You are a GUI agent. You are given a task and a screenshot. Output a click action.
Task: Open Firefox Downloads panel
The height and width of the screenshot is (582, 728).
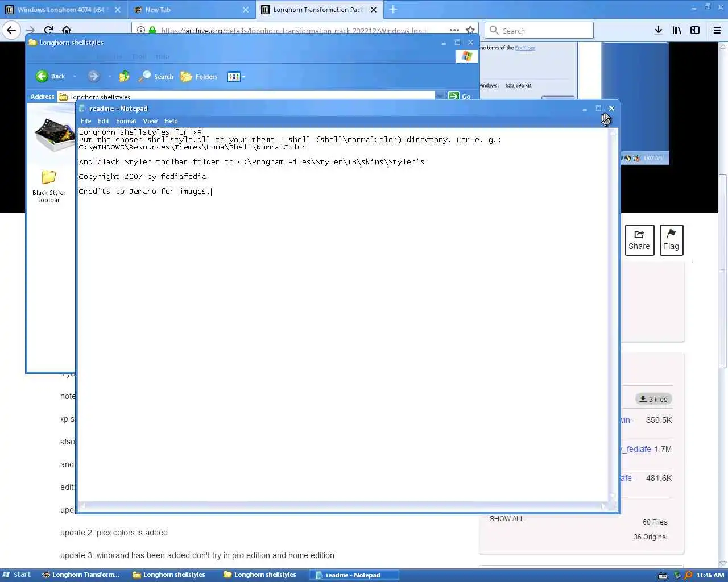(658, 30)
